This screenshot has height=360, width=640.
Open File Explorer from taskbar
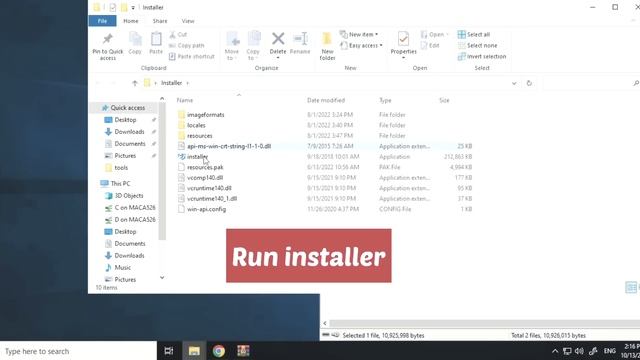194,351
